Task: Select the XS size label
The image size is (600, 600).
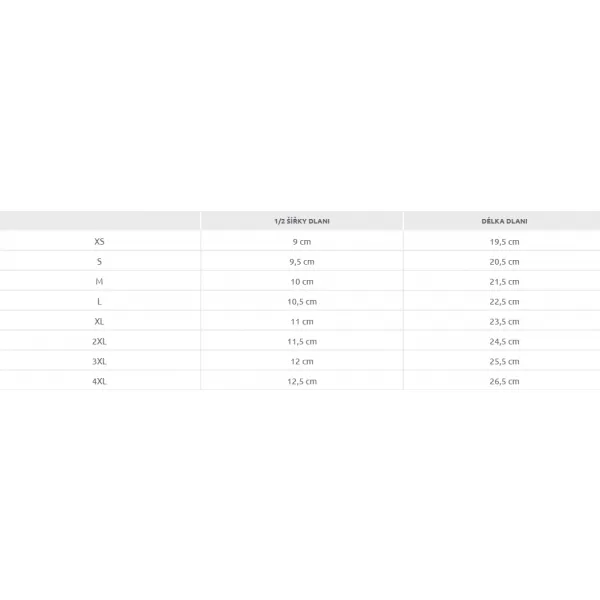Action: pos(99,241)
